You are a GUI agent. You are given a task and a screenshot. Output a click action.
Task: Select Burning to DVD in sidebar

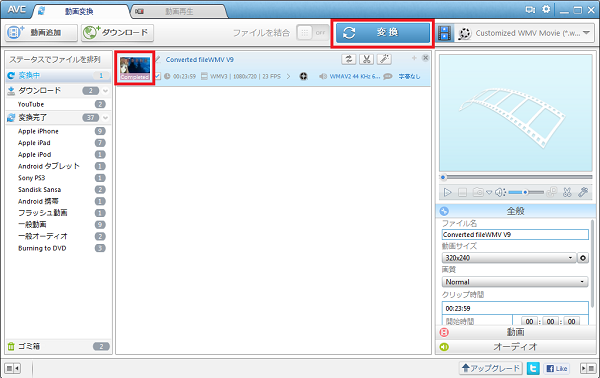tap(58, 248)
